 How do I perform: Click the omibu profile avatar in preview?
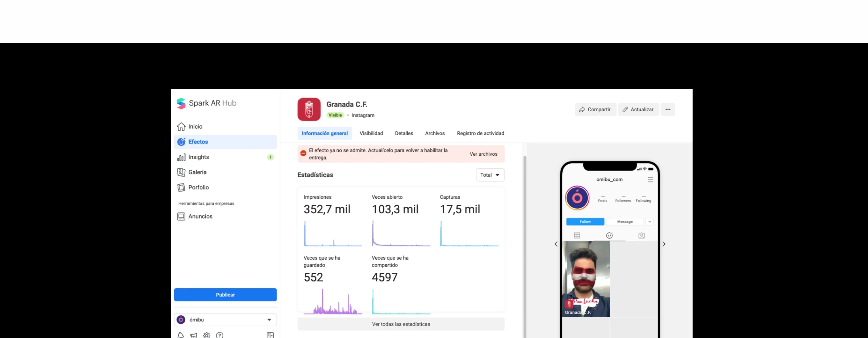577,198
